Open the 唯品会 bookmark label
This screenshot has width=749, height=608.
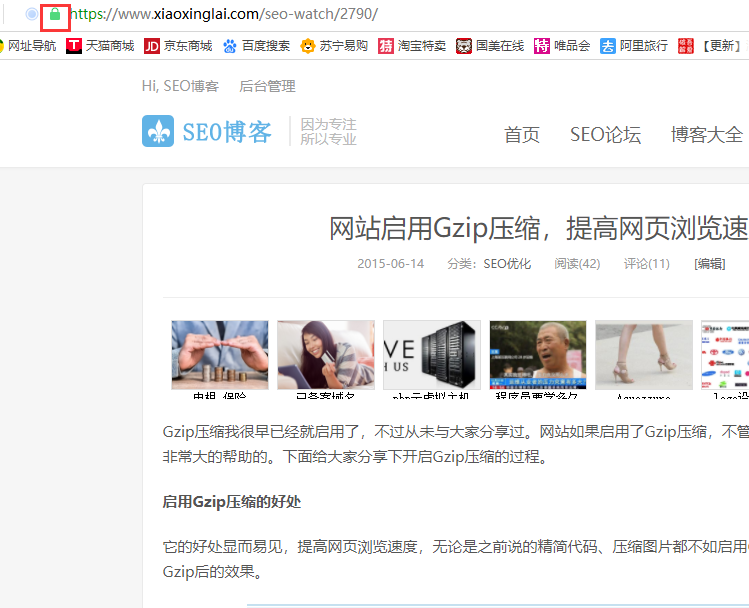(572, 46)
